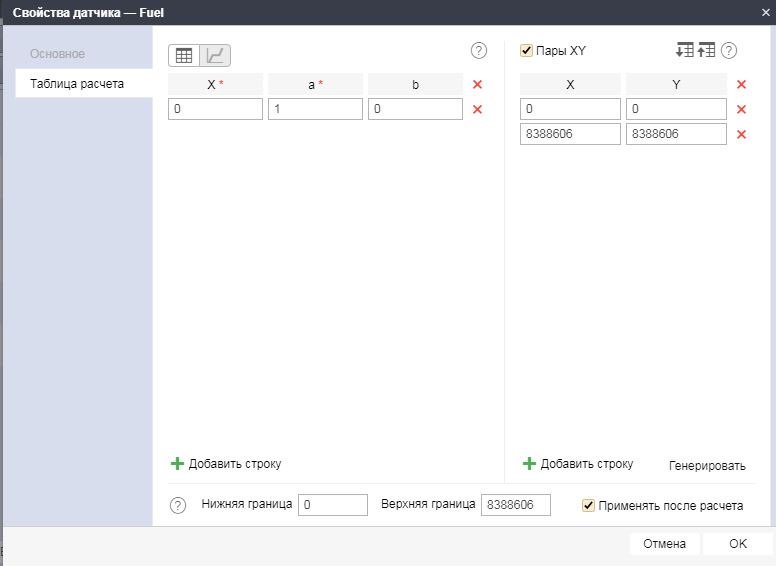Add row to XY pairs table
Image resolution: width=776 pixels, height=566 pixels.
click(x=578, y=464)
